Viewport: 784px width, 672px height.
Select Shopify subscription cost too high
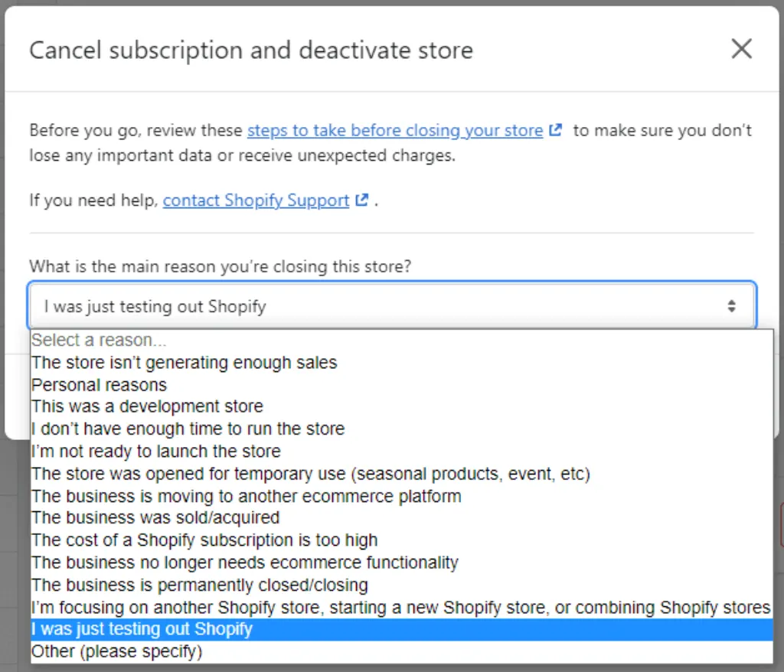[401, 540]
